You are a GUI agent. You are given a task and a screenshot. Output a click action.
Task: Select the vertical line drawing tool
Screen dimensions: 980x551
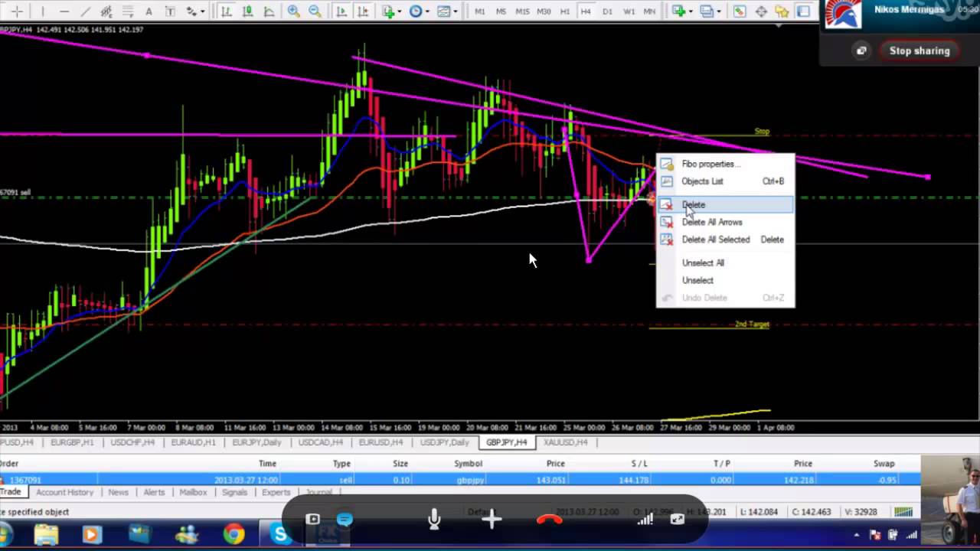point(43,11)
